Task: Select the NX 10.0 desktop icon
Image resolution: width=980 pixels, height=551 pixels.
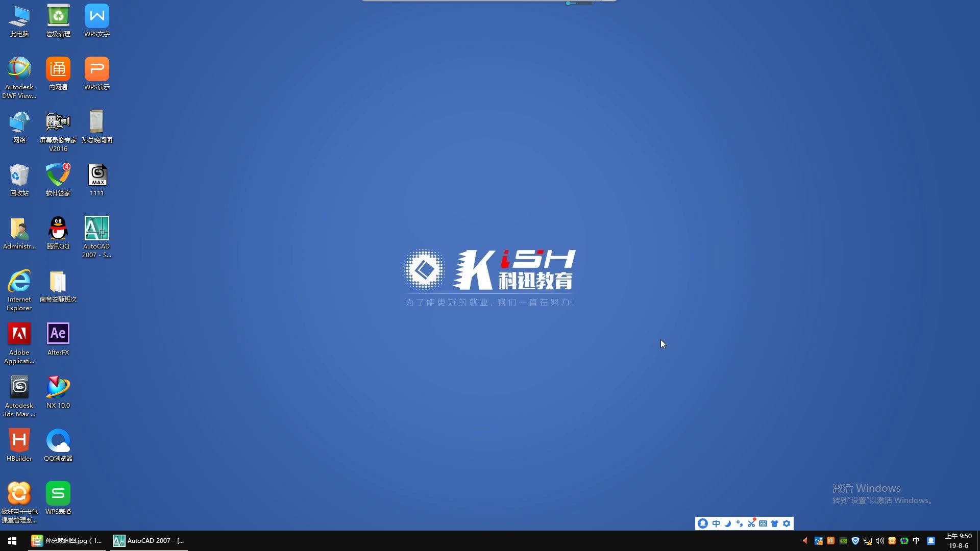Action: [58, 392]
